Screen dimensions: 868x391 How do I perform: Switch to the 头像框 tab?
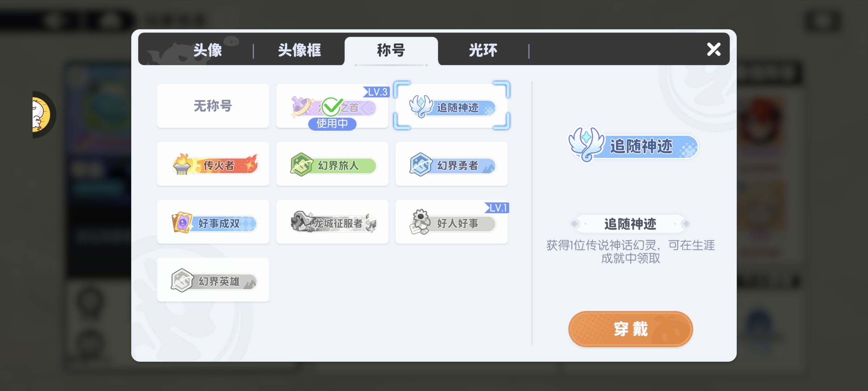pos(299,50)
